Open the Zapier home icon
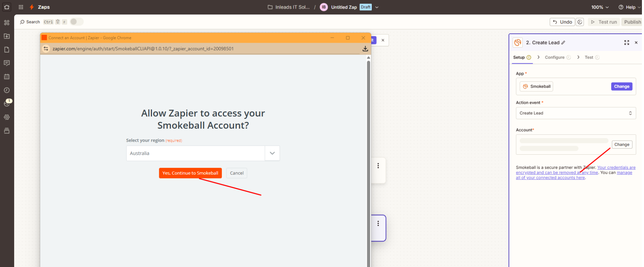 tap(7, 7)
